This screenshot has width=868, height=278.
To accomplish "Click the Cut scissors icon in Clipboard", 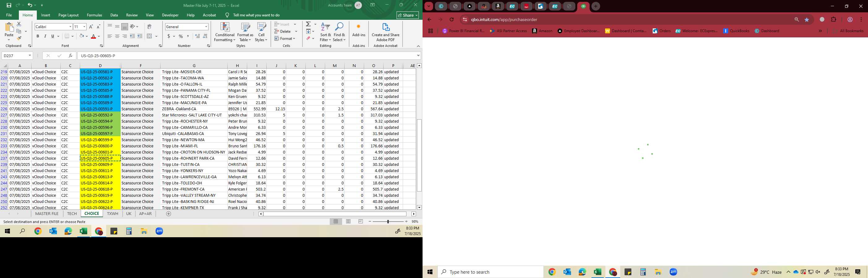I will click(x=19, y=24).
